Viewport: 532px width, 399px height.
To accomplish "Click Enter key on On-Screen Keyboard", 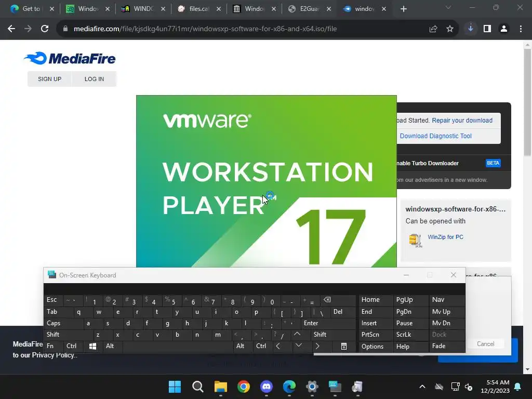I will pyautogui.click(x=328, y=323).
